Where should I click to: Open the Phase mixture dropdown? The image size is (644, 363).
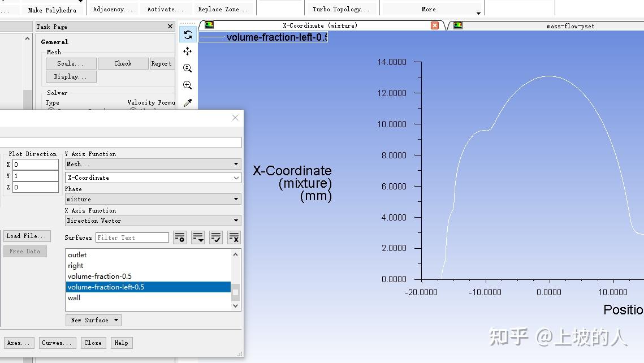pos(153,199)
